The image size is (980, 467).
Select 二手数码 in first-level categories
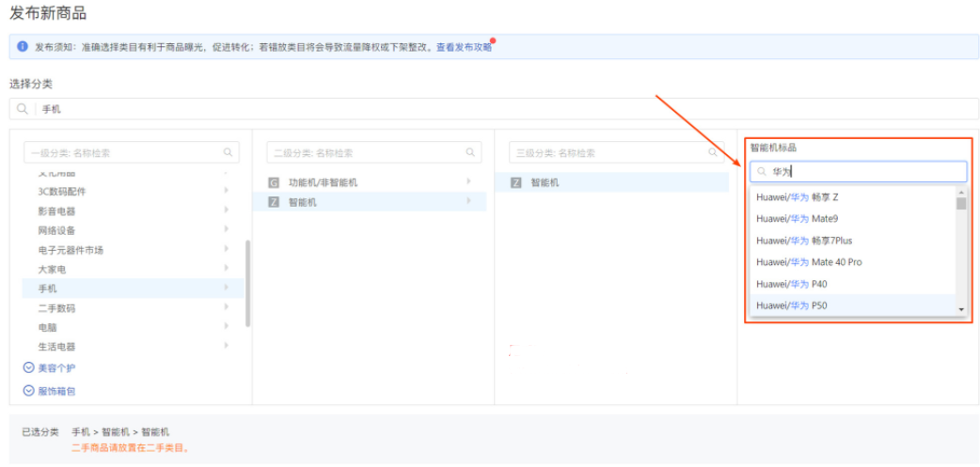[56, 308]
